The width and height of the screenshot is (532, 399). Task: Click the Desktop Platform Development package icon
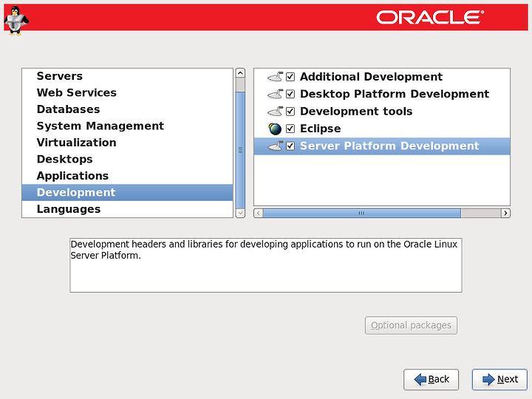[x=275, y=94]
